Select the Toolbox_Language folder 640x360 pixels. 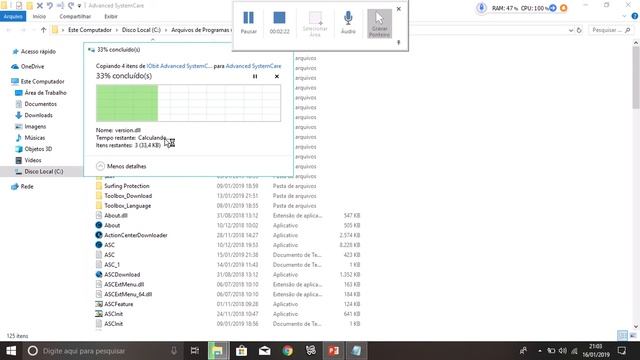(x=127, y=205)
